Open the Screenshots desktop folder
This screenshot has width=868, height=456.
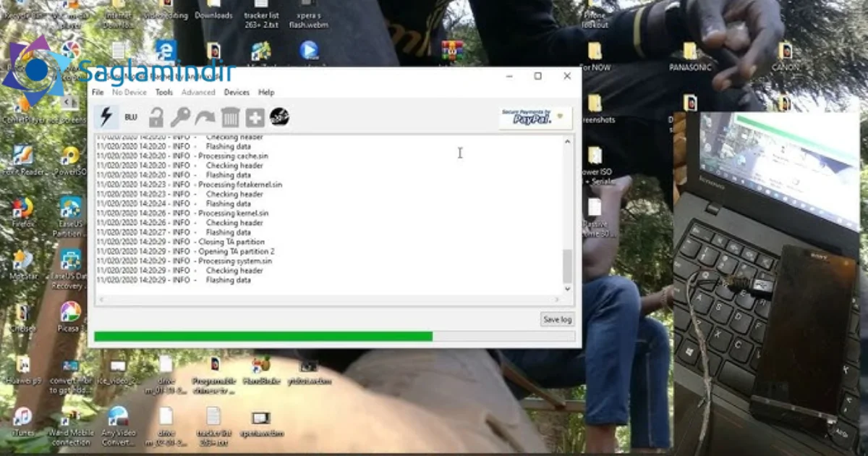595,109
